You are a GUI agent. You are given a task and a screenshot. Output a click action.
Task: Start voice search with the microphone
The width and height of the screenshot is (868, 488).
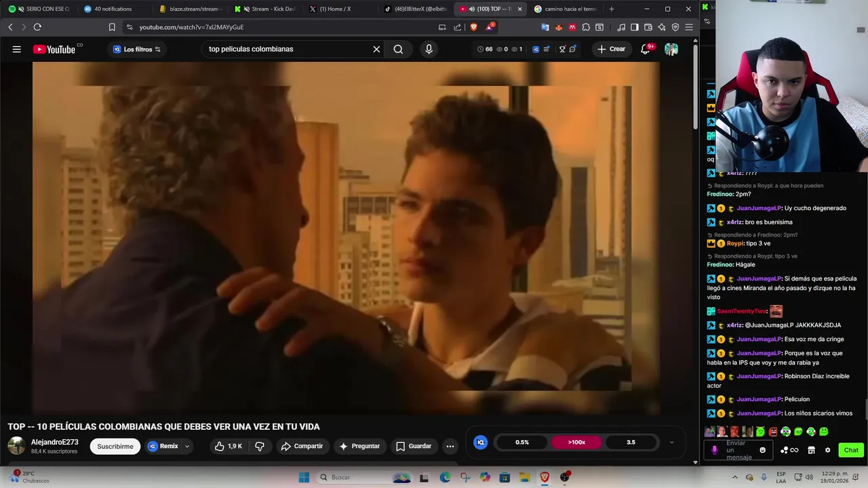[429, 49]
